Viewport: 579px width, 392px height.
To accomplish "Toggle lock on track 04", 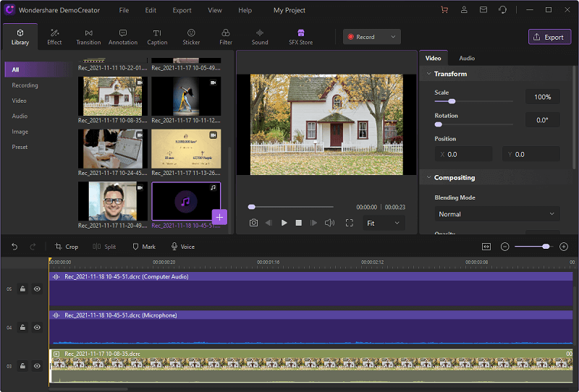I will (22, 328).
